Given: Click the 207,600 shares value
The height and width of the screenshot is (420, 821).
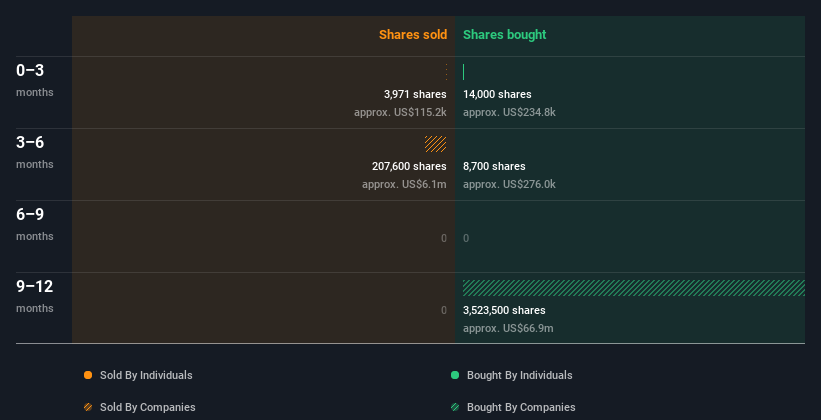Looking at the screenshot, I should click(x=409, y=166).
